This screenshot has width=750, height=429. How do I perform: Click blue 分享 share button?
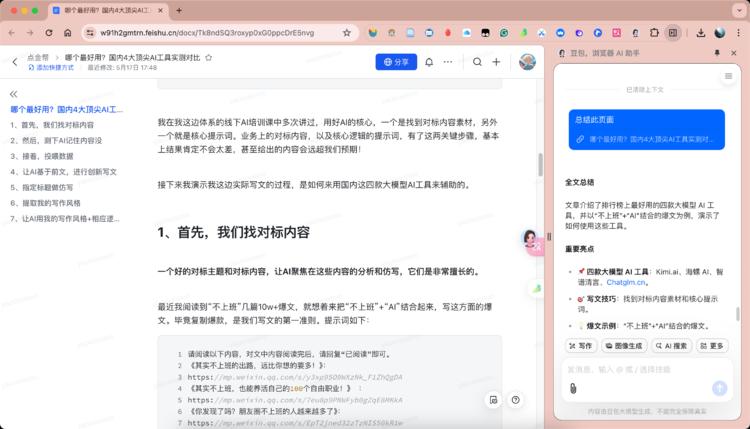pyautogui.click(x=396, y=62)
